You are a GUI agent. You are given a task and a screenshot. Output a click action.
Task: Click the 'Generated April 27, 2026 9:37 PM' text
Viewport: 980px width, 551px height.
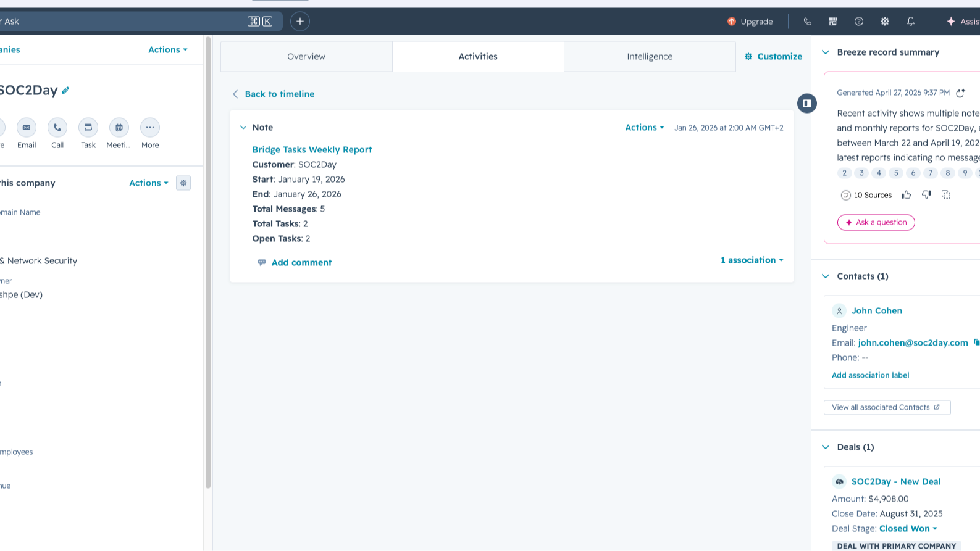893,93
